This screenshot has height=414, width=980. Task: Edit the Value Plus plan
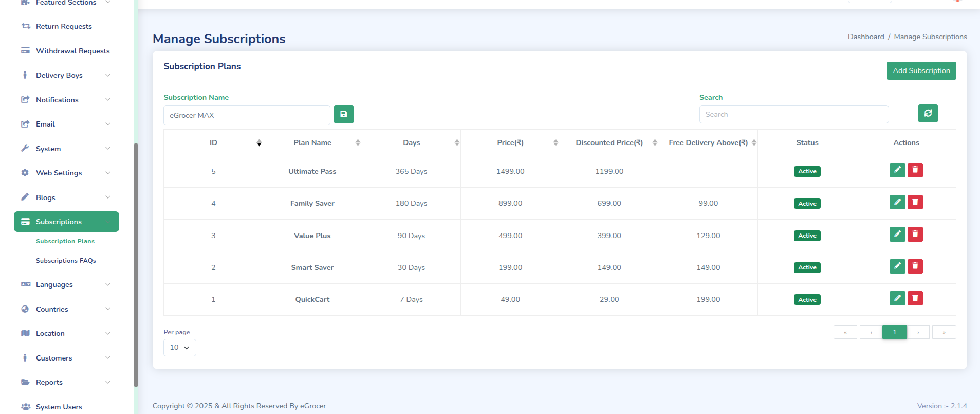[x=897, y=235]
